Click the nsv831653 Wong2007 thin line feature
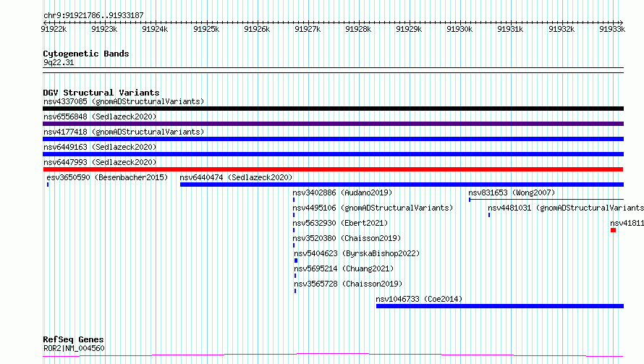 click(546, 200)
